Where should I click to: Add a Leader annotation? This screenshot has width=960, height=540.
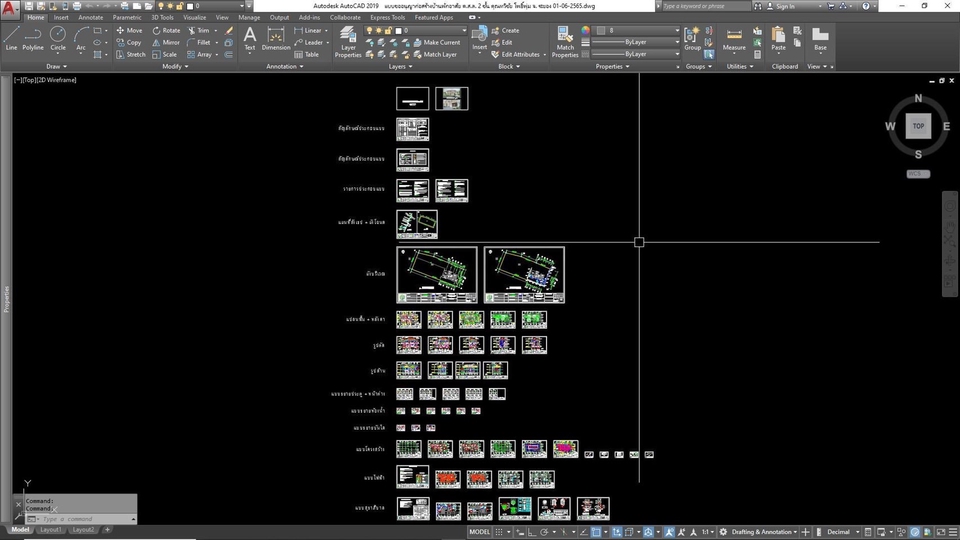pos(308,42)
